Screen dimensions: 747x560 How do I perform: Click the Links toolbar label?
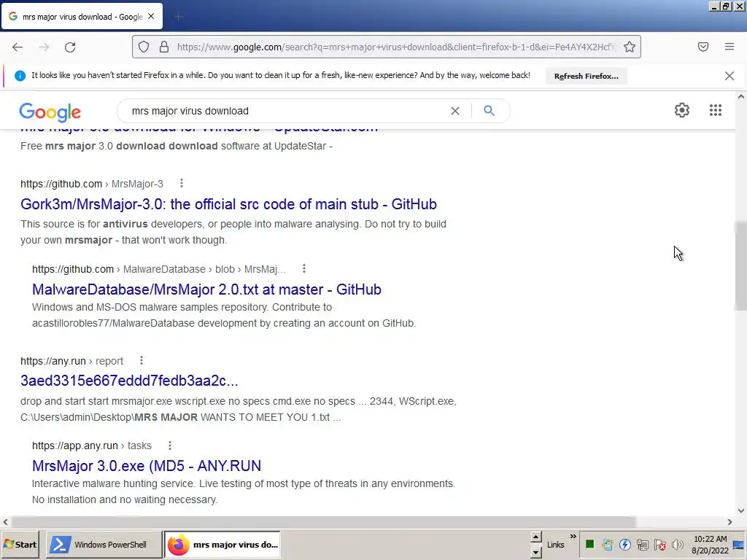click(555, 545)
